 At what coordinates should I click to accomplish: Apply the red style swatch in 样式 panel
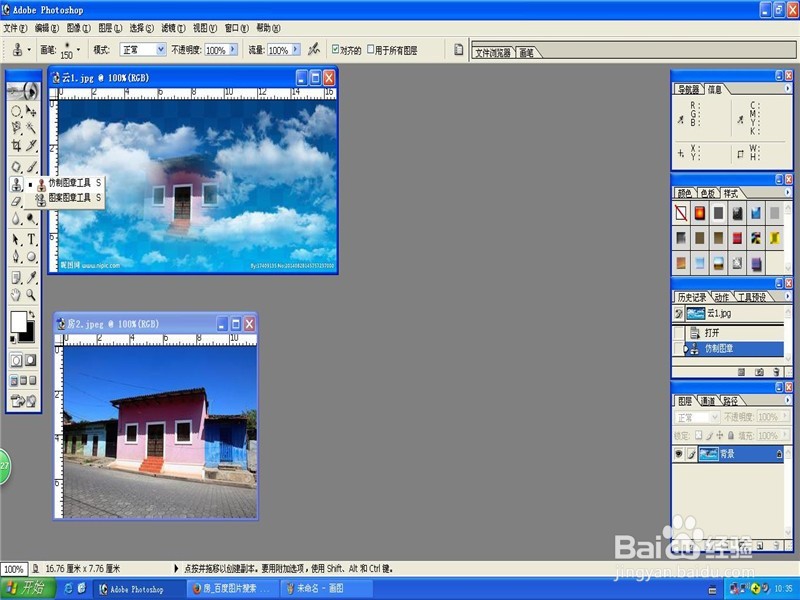coord(737,237)
